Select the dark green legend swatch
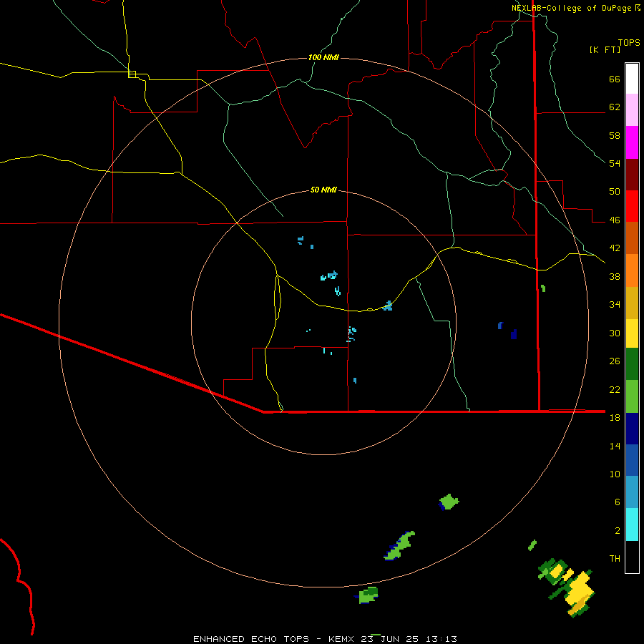Image resolution: width=644 pixels, height=644 pixels. 632,364
